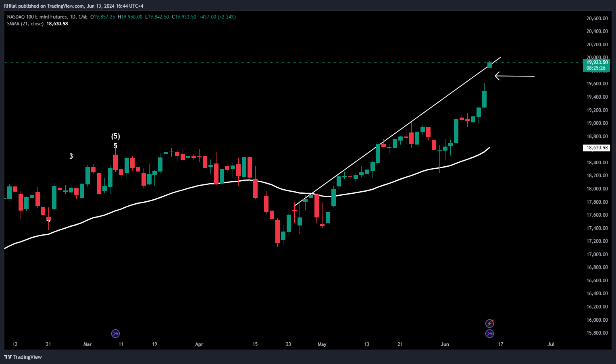Select the low value L19,842.50
The width and height of the screenshot is (616, 364).
click(157, 17)
